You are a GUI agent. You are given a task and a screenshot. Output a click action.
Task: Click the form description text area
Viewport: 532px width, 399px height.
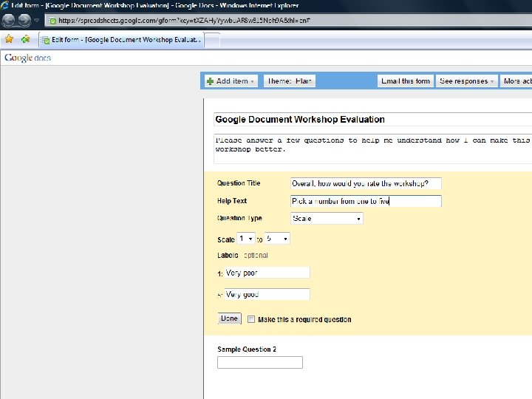click(x=373, y=149)
